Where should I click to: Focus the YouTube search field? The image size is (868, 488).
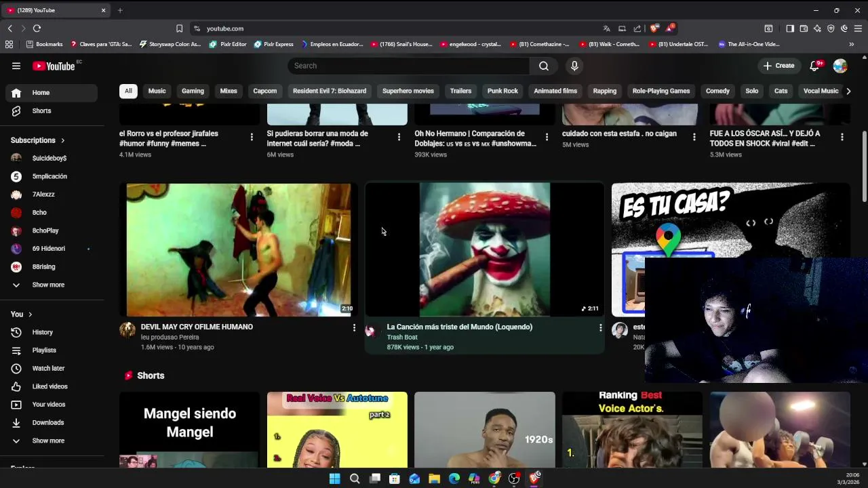pos(409,66)
